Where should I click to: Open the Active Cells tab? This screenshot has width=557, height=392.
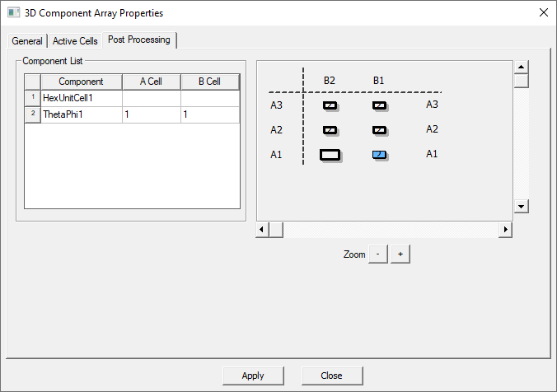(75, 41)
